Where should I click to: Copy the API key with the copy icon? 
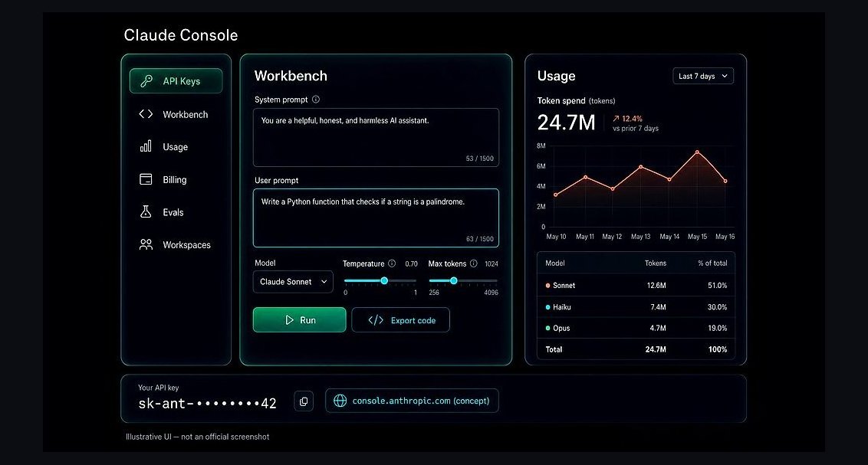tap(304, 401)
